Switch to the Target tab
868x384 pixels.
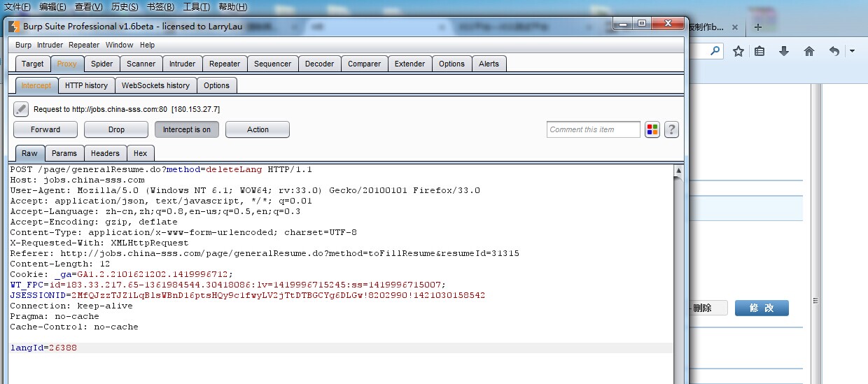pos(32,64)
